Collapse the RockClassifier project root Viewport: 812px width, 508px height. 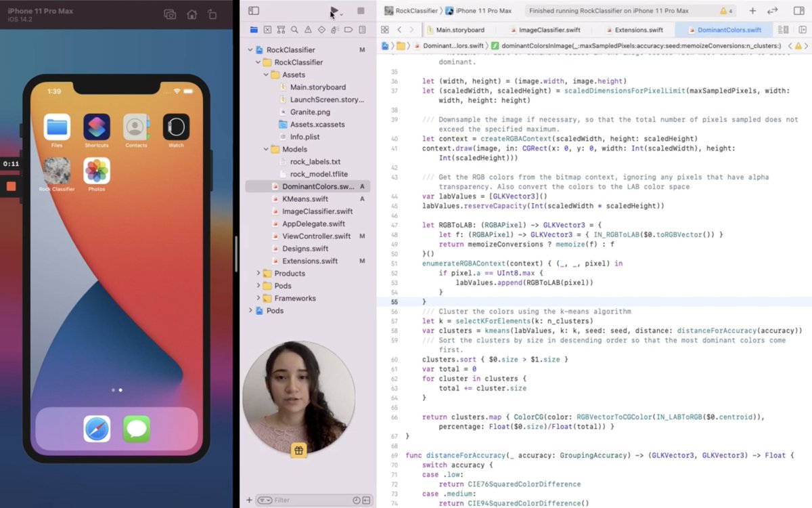250,49
